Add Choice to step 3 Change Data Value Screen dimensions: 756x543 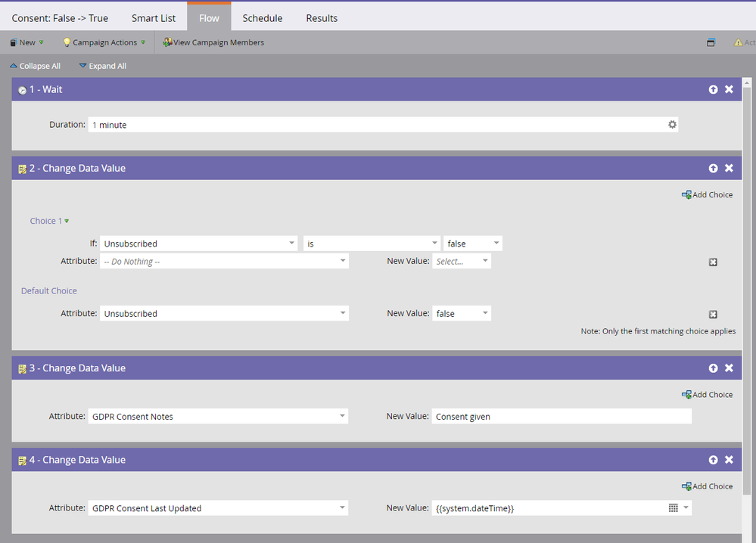coord(707,395)
